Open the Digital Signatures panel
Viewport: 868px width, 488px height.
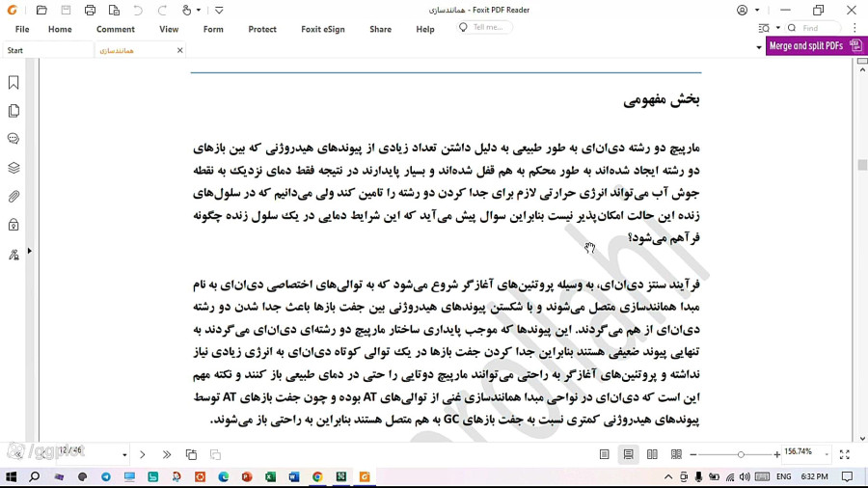pyautogui.click(x=14, y=255)
